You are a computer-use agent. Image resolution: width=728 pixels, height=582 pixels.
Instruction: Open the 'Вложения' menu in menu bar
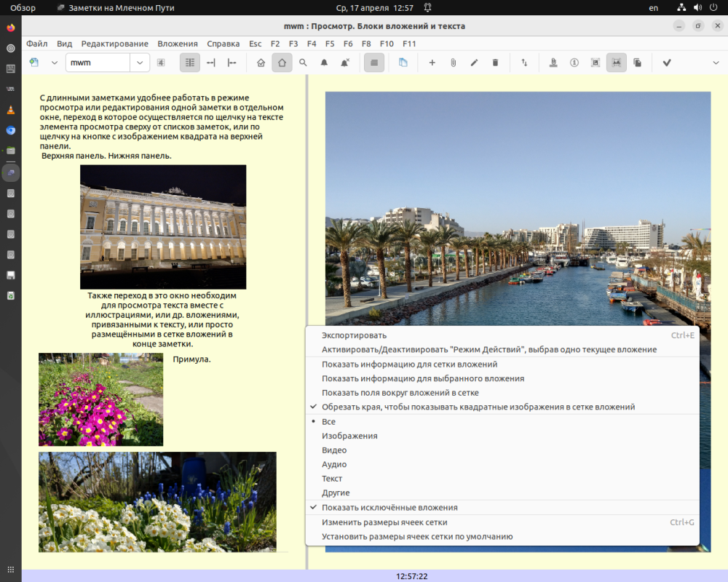[x=177, y=44]
